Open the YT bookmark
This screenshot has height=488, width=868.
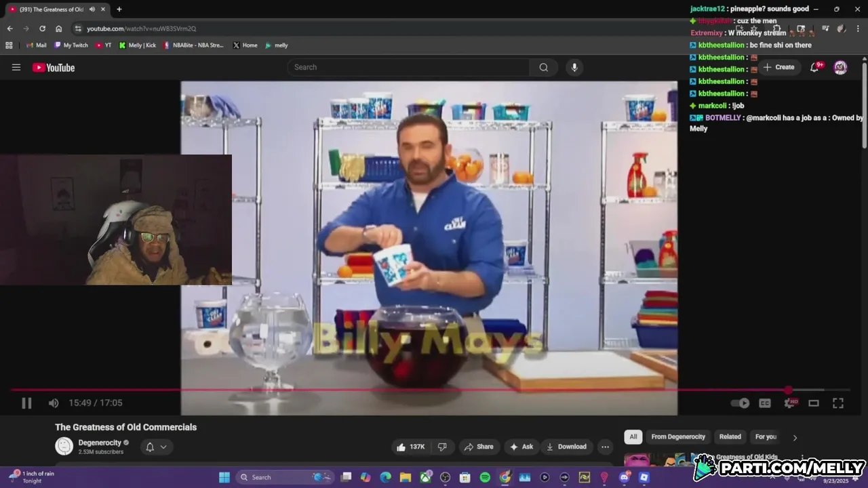(104, 45)
